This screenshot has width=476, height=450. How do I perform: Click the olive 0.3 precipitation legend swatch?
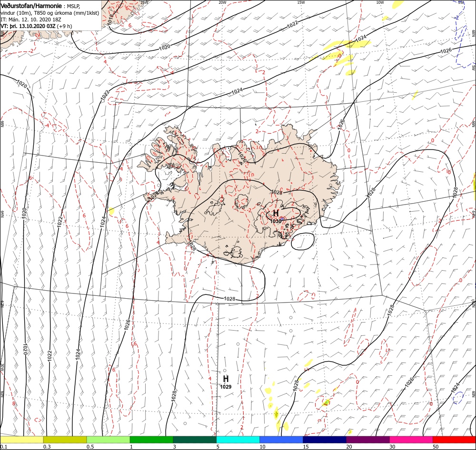(65, 440)
